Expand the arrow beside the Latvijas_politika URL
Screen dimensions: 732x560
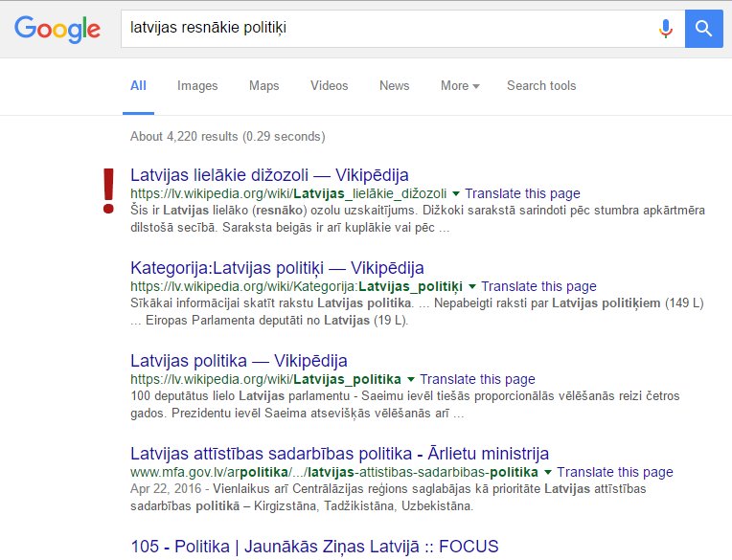pyautogui.click(x=411, y=379)
